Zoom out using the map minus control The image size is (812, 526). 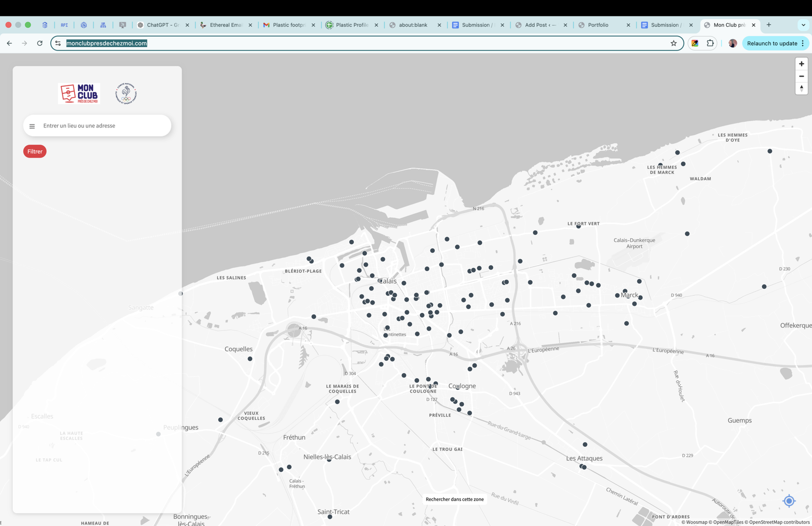801,76
